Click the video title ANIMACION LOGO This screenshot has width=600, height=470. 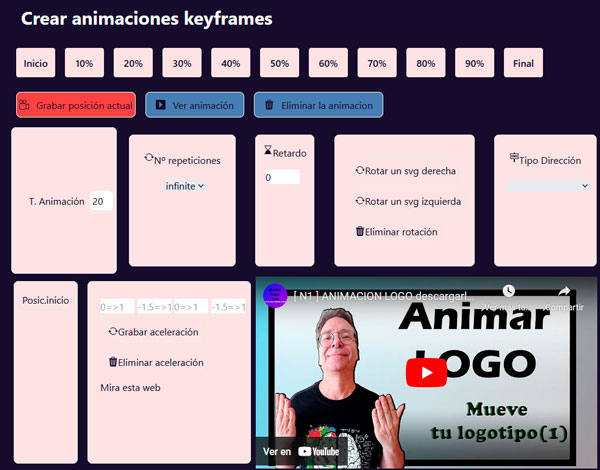point(383,296)
